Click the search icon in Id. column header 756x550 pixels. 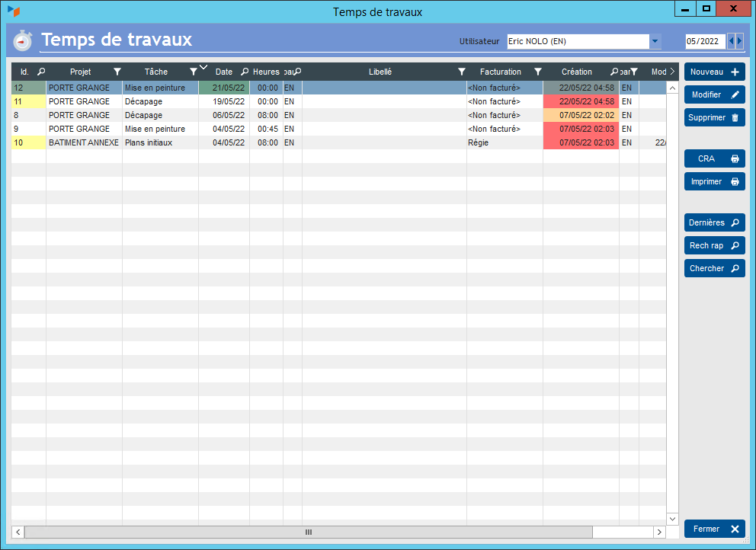point(41,72)
